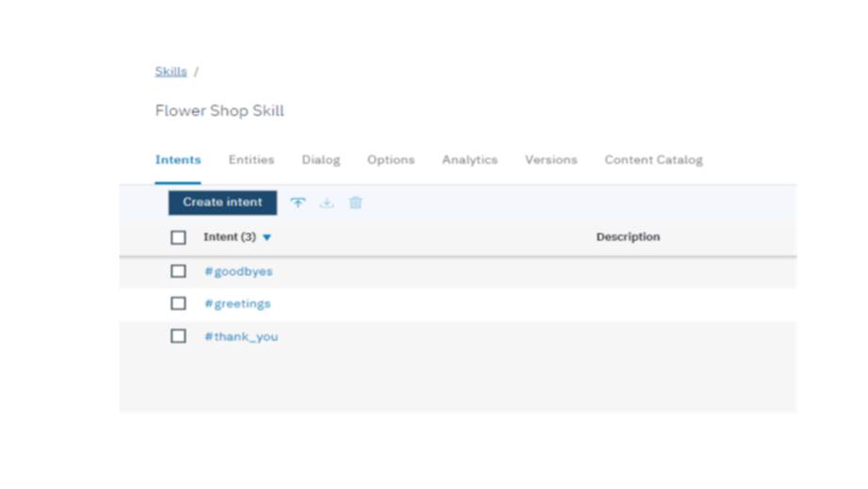Open the #goodbyes intent
The image size is (868, 489).
[238, 271]
